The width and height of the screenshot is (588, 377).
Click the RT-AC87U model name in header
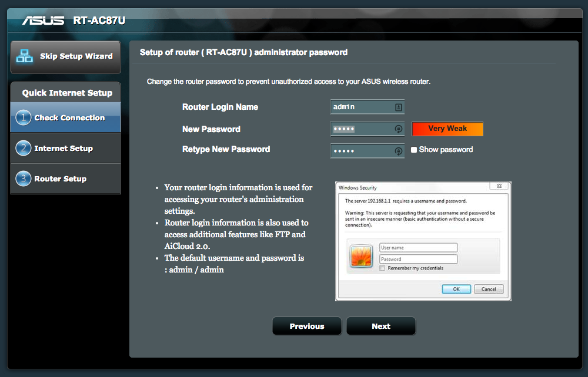99,20
